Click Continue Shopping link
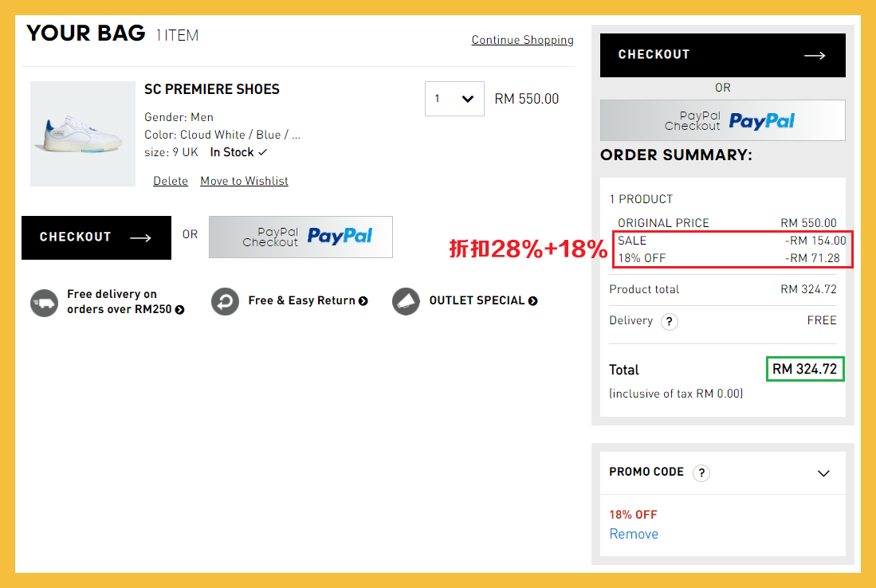 tap(522, 40)
